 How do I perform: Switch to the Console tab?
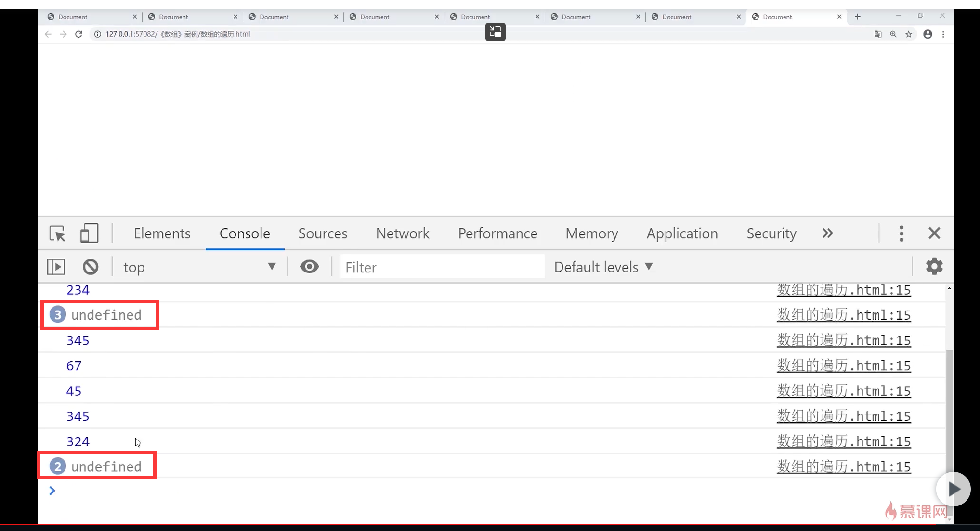pos(245,233)
